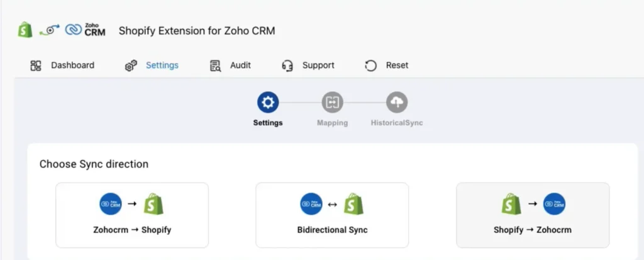The image size is (644, 260).
Task: Click the Mapping step label
Action: tap(332, 123)
